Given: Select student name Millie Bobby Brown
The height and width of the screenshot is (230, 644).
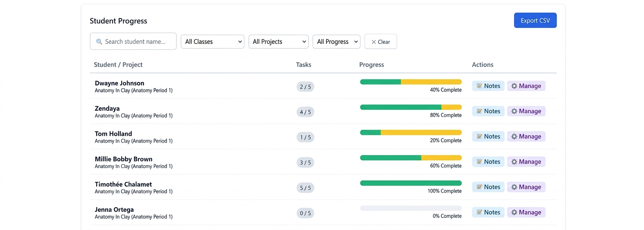Looking at the screenshot, I should coord(123,159).
